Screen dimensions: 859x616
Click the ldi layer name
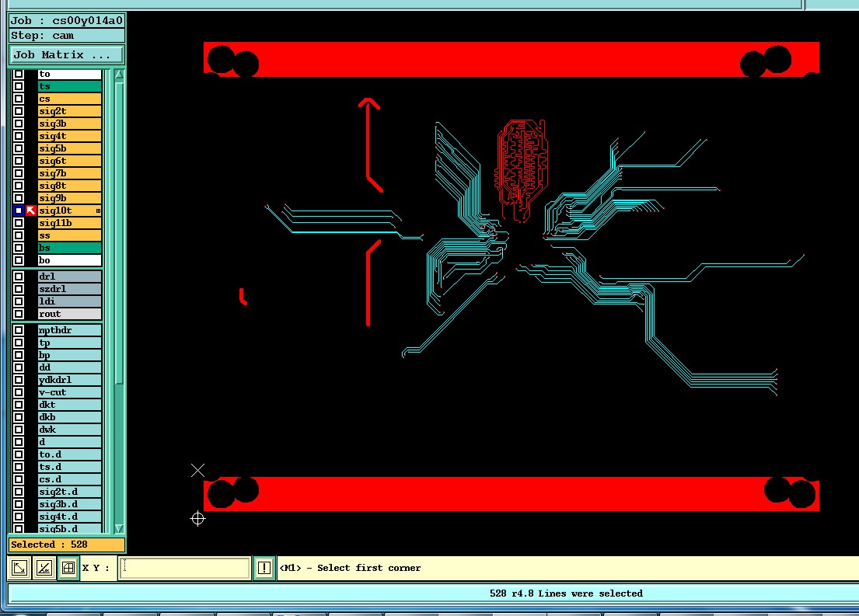coord(69,301)
